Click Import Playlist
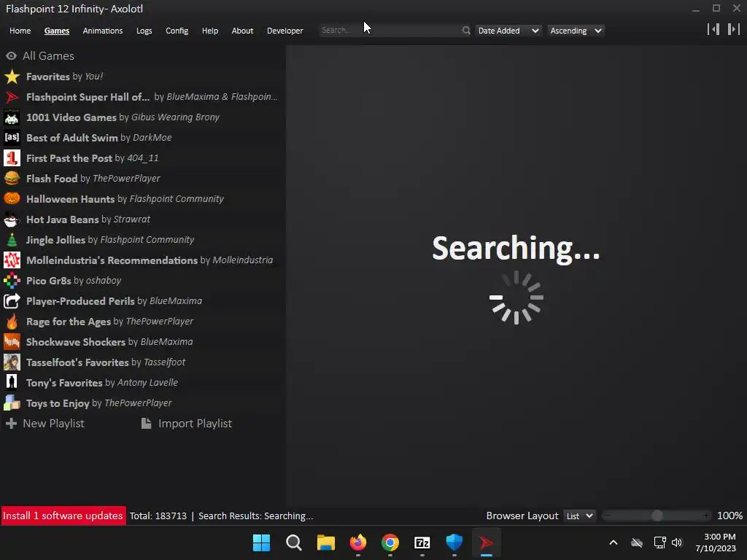This screenshot has height=560, width=747. (187, 424)
